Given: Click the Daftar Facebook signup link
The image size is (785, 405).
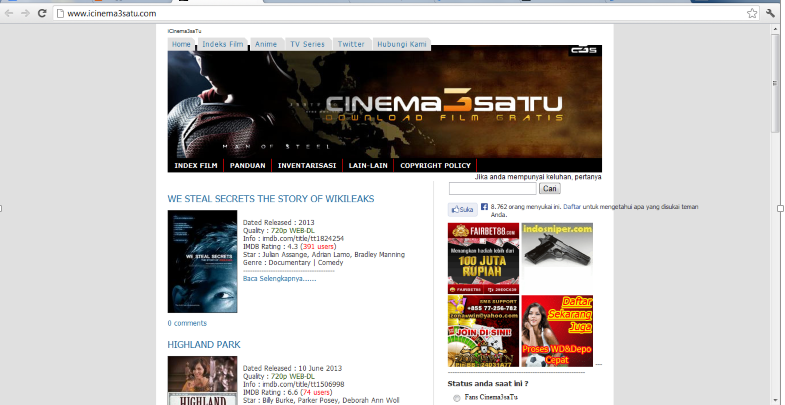Looking at the screenshot, I should [572, 206].
